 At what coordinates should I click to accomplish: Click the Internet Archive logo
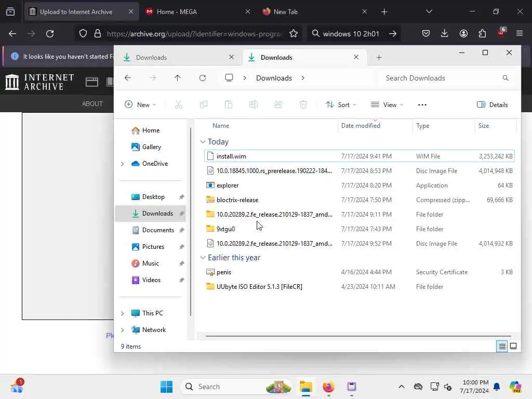coord(39,82)
